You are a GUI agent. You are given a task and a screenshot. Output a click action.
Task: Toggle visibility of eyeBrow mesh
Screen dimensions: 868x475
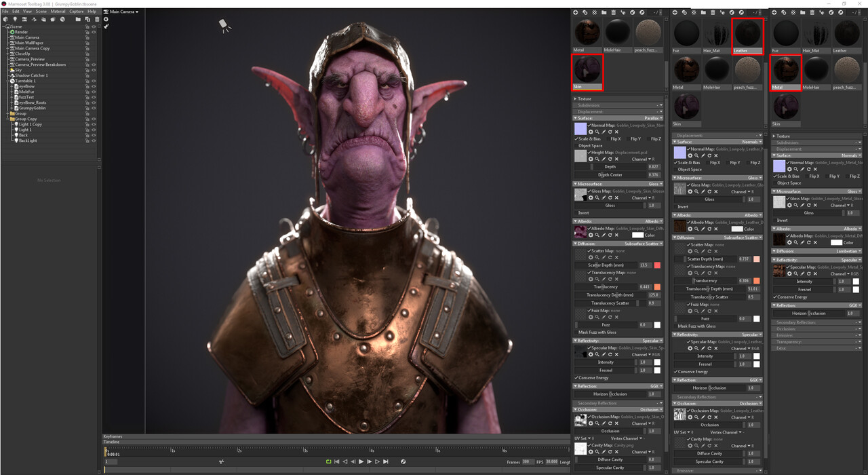94,86
